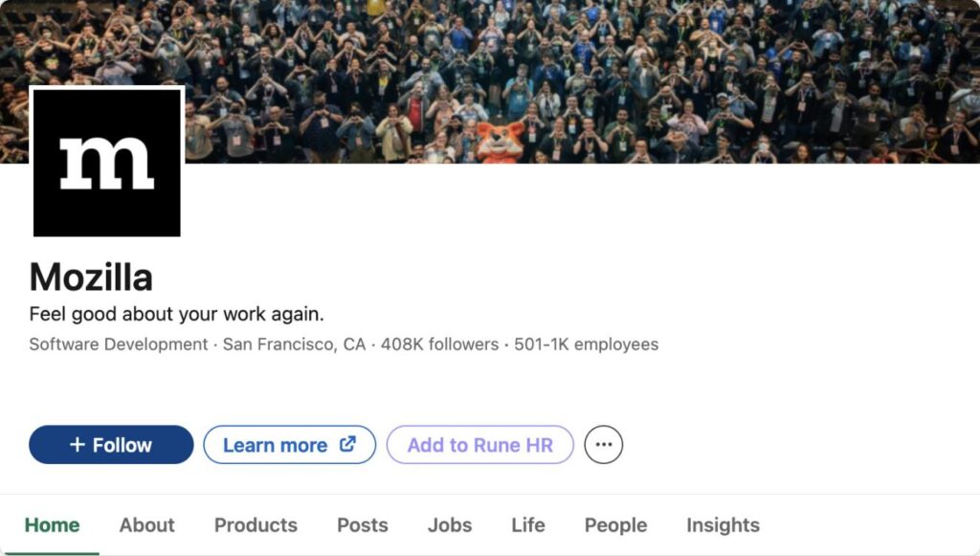Open the Add to Rune HR action
980x556 pixels.
479,444
